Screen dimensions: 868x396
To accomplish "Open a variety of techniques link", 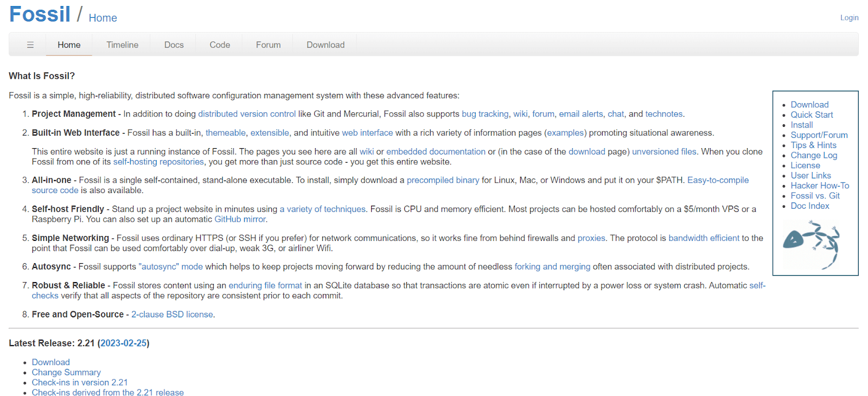I will (x=322, y=209).
